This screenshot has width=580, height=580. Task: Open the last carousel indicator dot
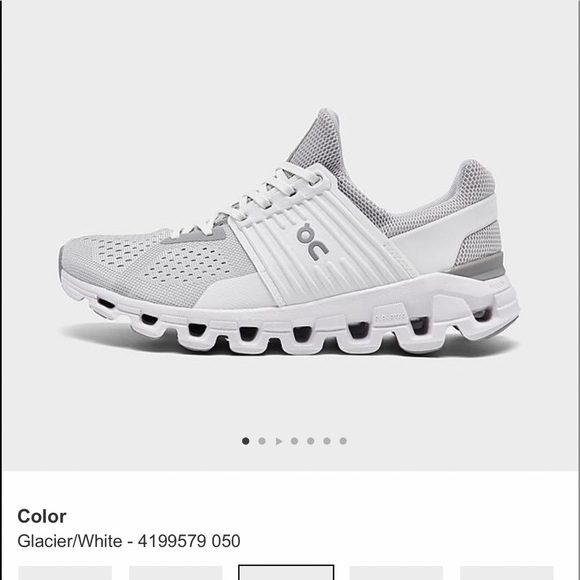(343, 441)
